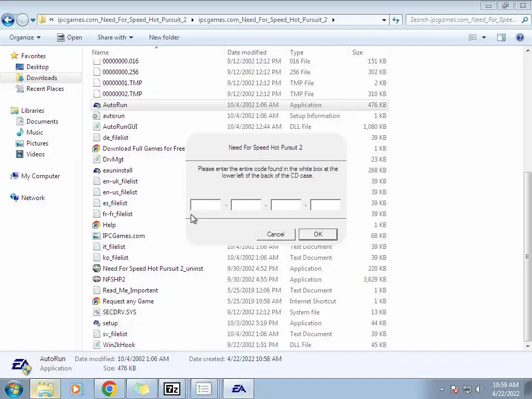Select the Need For Speed Hot Pursuit 2_uninst icon
Image resolution: width=532 pixels, height=399 pixels.
97,269
